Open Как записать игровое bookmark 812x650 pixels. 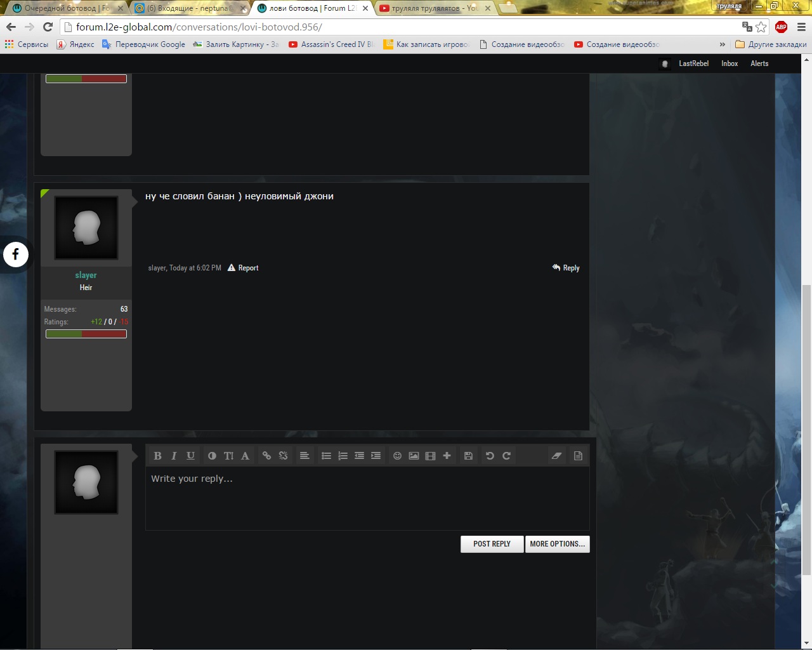click(427, 44)
